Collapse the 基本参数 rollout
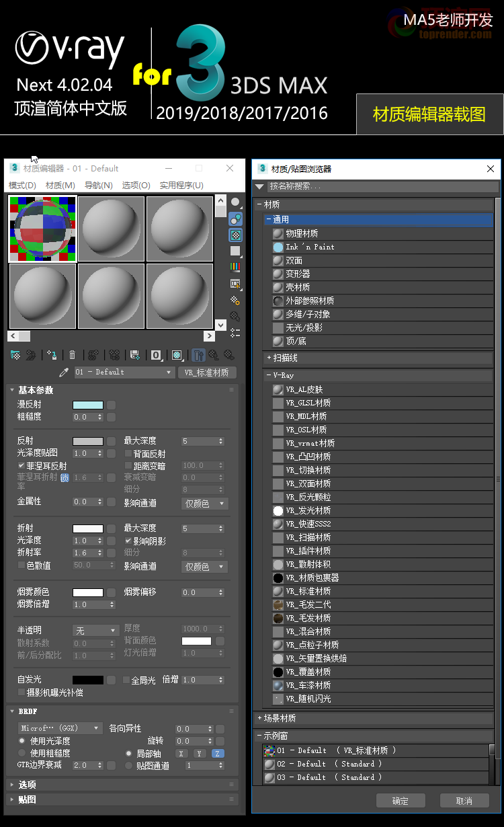The width and height of the screenshot is (504, 827). pos(122,389)
